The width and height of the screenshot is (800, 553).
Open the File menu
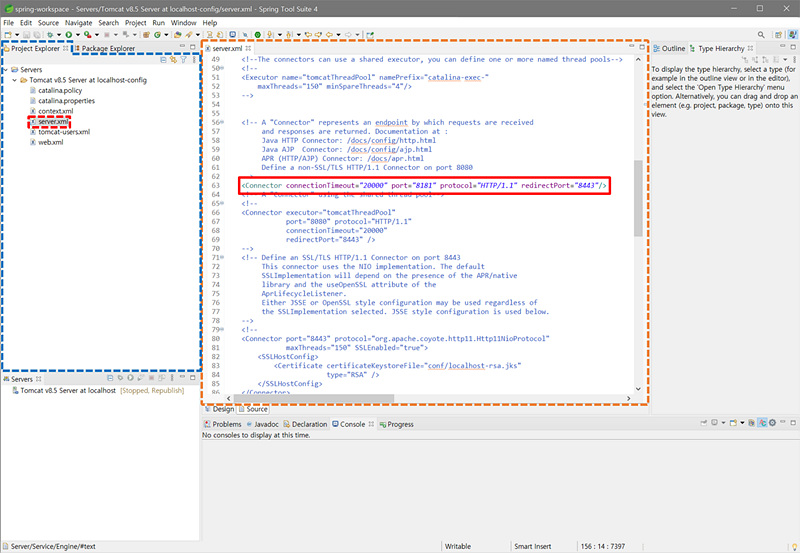pyautogui.click(x=9, y=22)
